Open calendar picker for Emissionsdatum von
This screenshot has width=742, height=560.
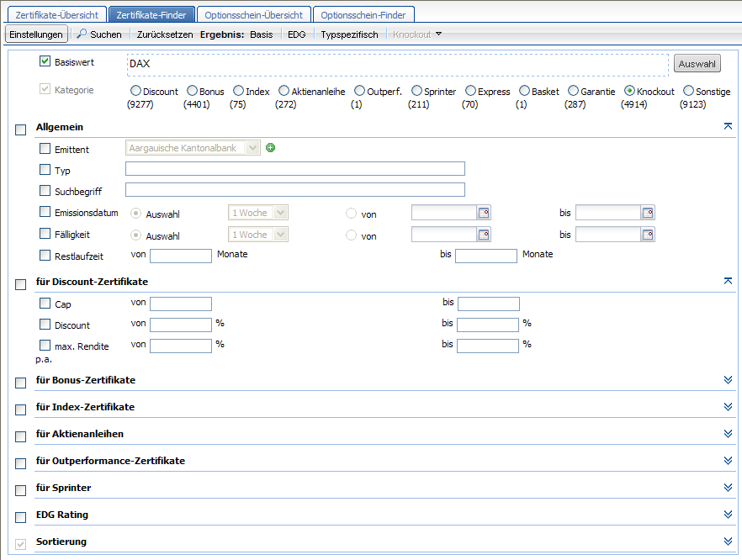[484, 213]
